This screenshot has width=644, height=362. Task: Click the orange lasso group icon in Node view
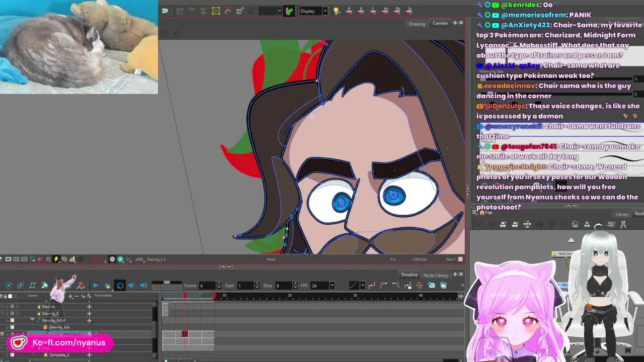point(575,225)
